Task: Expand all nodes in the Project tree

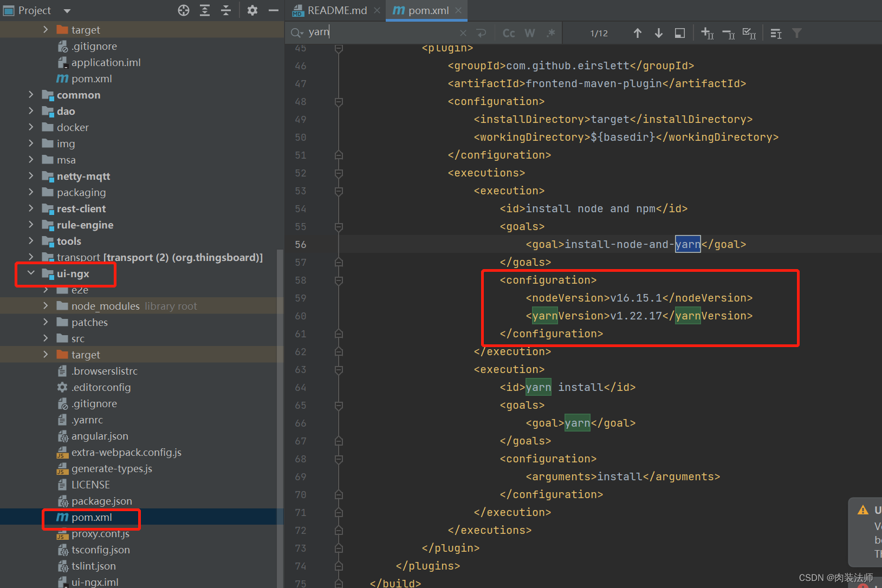Action: pyautogui.click(x=205, y=10)
